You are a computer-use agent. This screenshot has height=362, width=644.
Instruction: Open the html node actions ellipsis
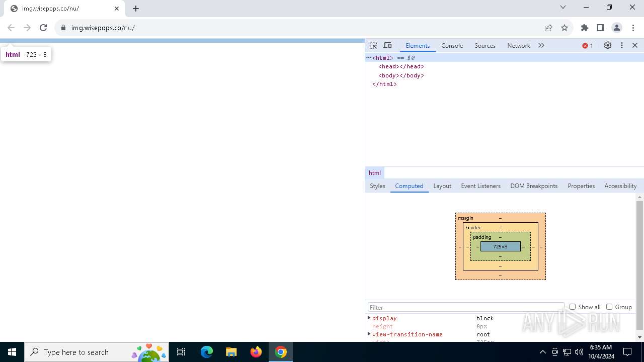click(x=369, y=58)
